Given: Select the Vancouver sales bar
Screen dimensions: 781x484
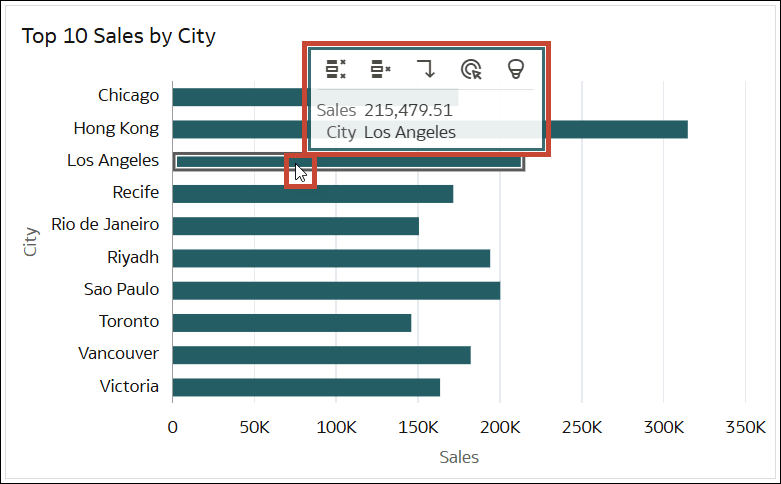Looking at the screenshot, I should click(322, 355).
